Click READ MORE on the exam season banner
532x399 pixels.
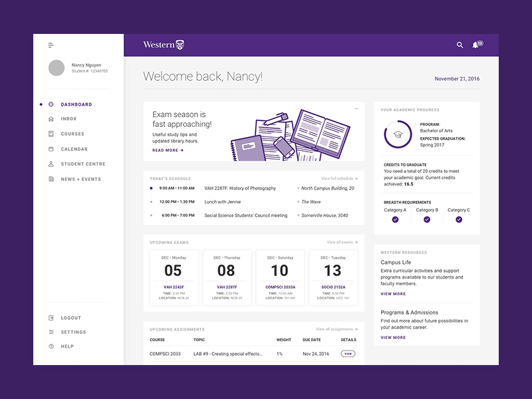pos(169,150)
